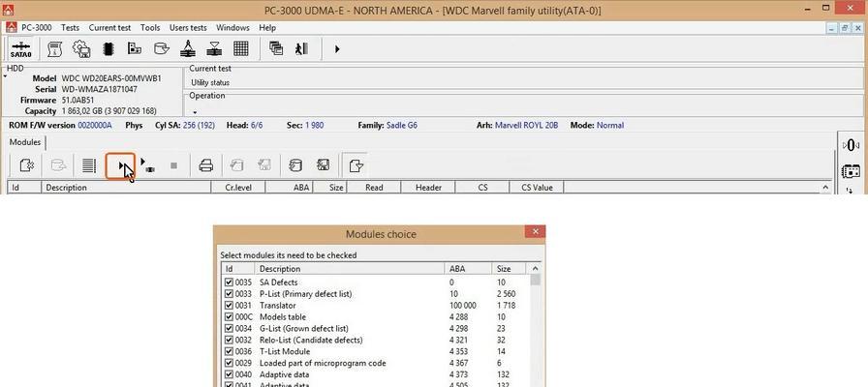Uncheck module 0034 G-List
Image resolution: width=868 pixels, height=387 pixels.
click(230, 328)
